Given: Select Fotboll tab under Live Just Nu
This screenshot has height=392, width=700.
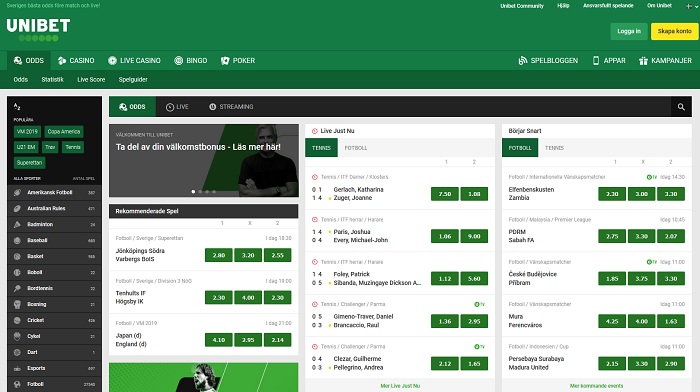Looking at the screenshot, I should (x=356, y=148).
